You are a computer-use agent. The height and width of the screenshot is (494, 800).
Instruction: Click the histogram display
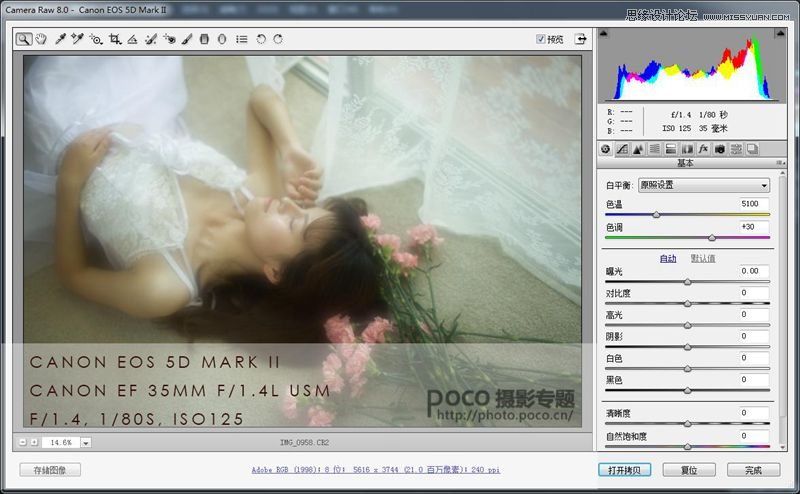point(692,65)
